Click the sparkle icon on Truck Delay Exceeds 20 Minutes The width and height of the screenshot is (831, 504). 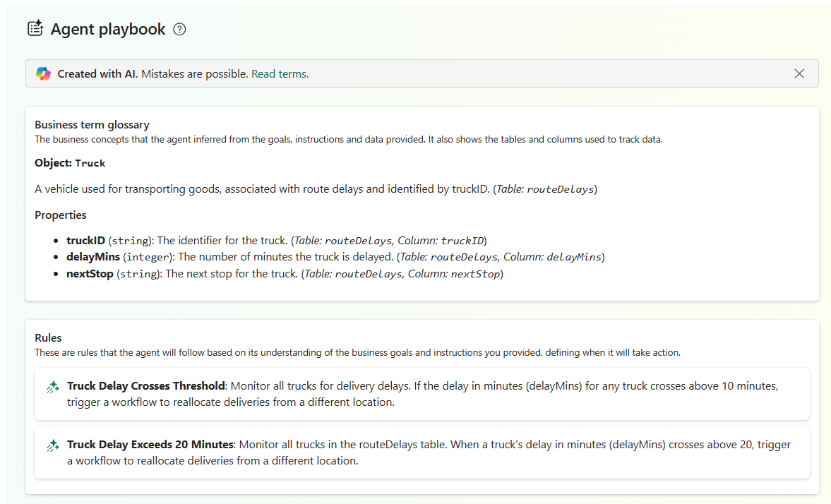(52, 445)
